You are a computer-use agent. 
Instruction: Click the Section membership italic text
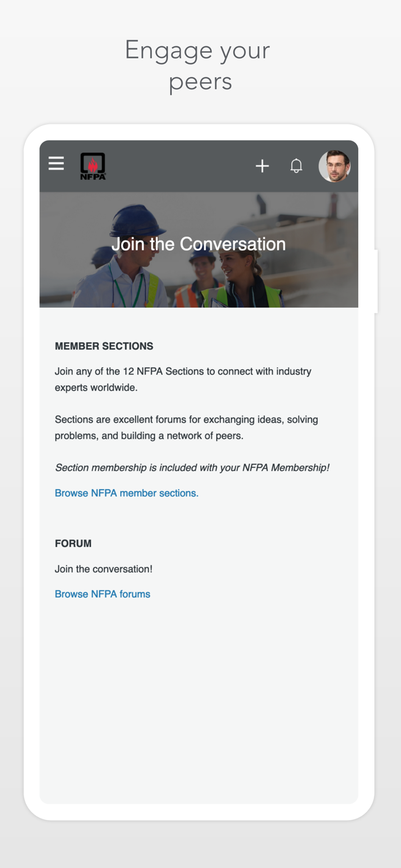pyautogui.click(x=192, y=468)
